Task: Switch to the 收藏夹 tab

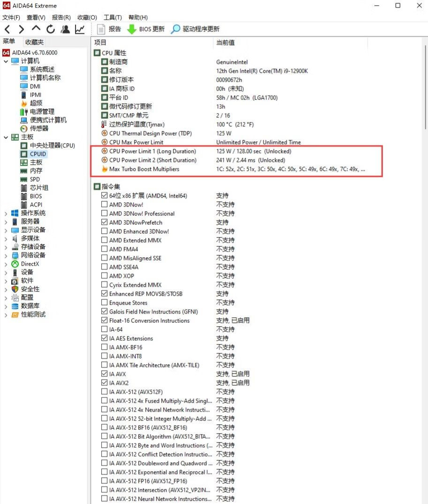Action: coord(34,42)
